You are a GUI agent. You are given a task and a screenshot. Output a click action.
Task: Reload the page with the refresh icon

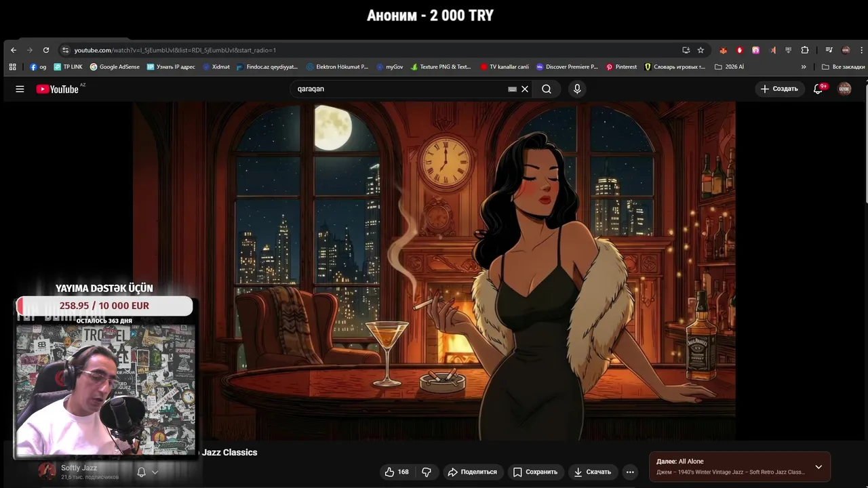(x=46, y=50)
